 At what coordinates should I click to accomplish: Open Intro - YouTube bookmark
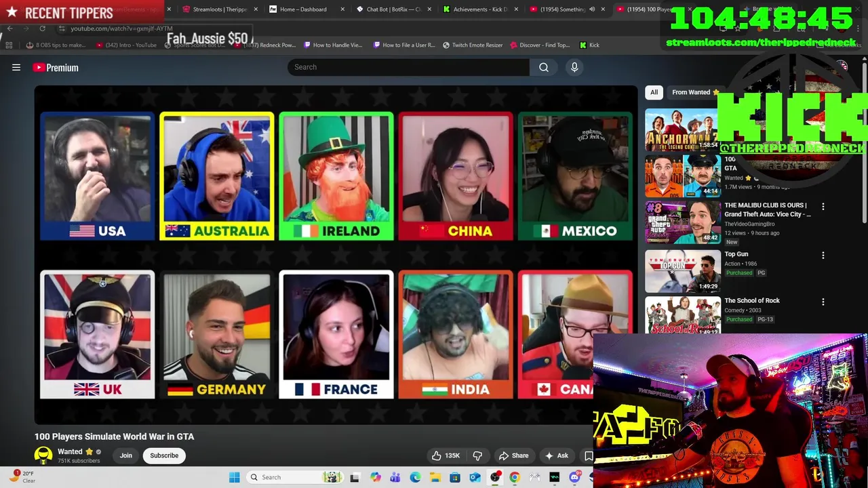coord(127,45)
